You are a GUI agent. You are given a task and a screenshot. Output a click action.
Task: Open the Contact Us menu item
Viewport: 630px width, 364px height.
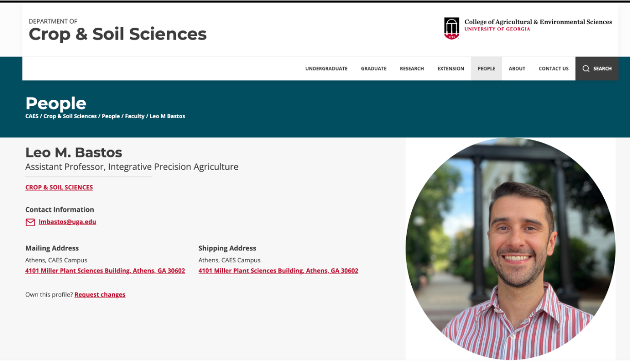click(554, 68)
